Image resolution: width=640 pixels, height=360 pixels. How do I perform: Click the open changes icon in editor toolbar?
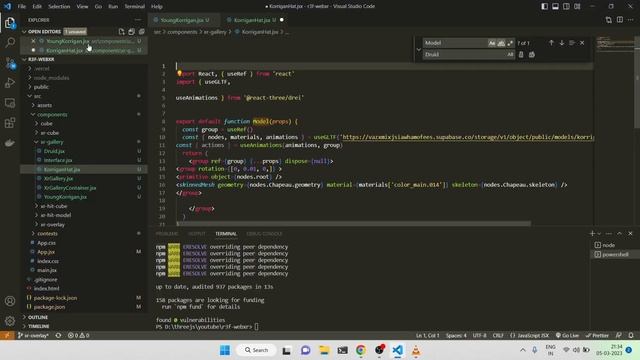point(609,20)
